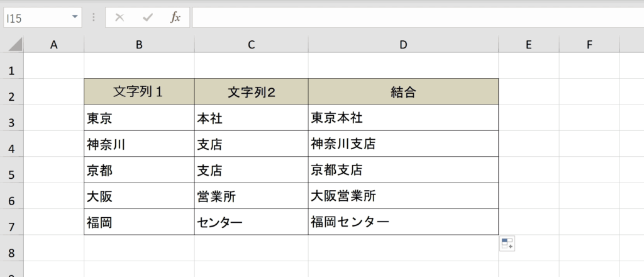
Task: Select column B header
Action: [139, 45]
